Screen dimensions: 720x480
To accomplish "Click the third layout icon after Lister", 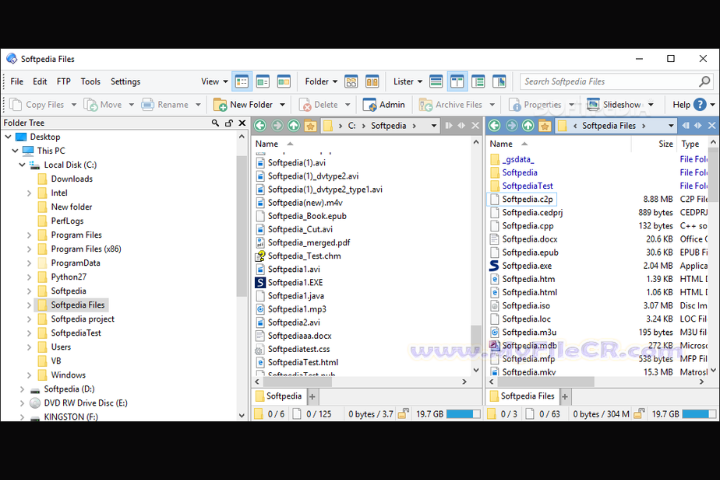I will (x=478, y=82).
